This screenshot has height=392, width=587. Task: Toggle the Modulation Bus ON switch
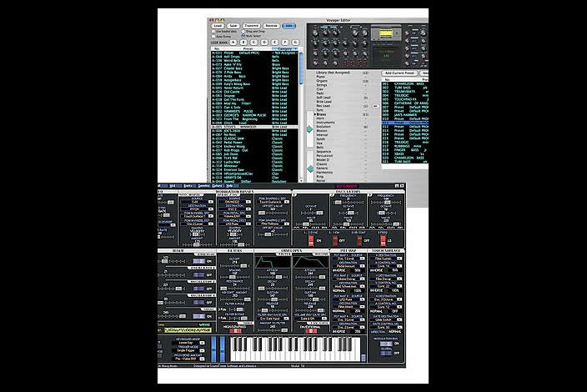[x=386, y=344]
